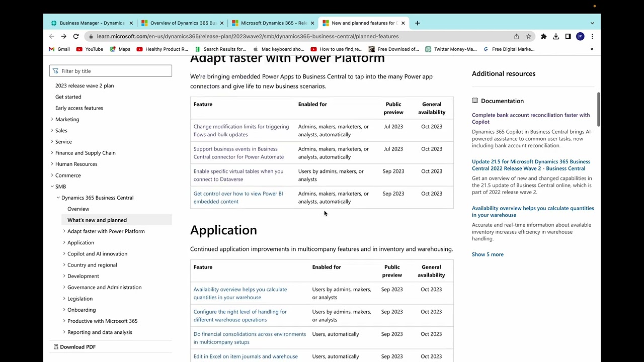Expand Copilot and AI innovation node
This screenshot has width=644, height=362.
pos(64,254)
